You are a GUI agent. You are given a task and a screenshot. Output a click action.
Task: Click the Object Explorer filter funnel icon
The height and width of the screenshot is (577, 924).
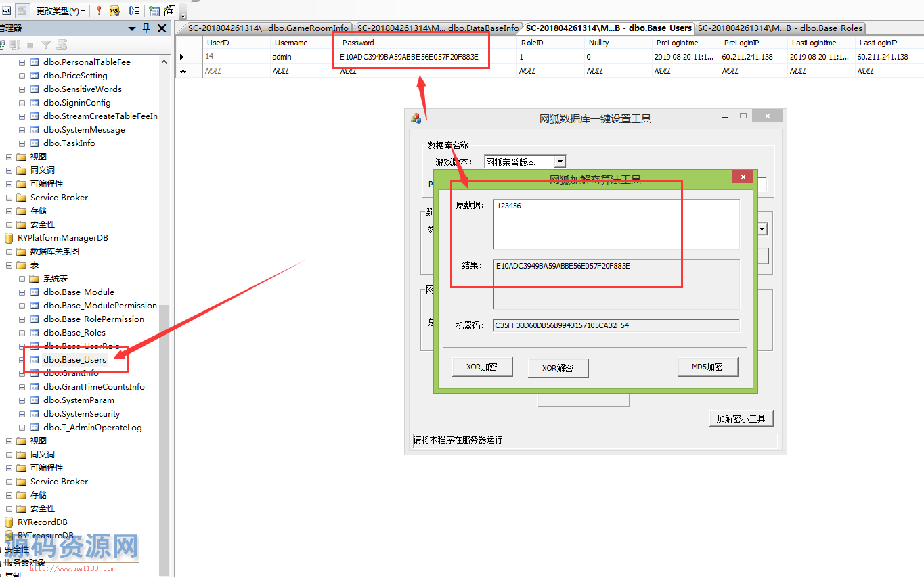[x=46, y=45]
